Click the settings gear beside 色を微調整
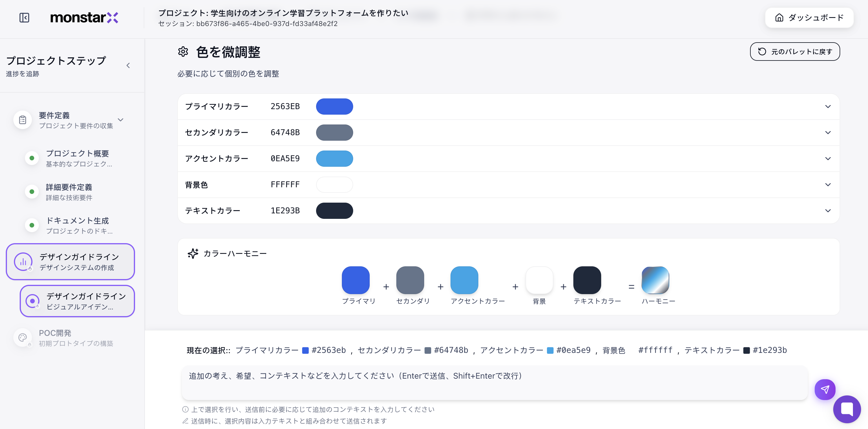Screen dimensions: 868x429 183,52
